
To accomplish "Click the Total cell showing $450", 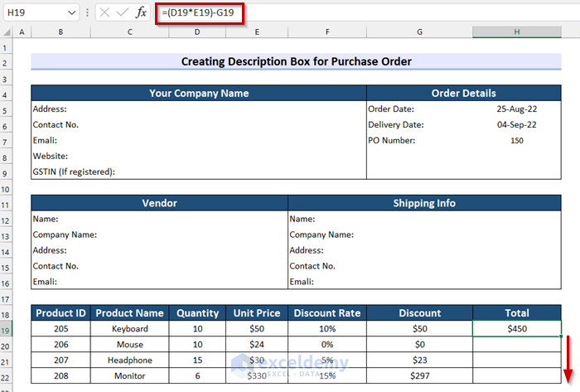I will tap(517, 329).
